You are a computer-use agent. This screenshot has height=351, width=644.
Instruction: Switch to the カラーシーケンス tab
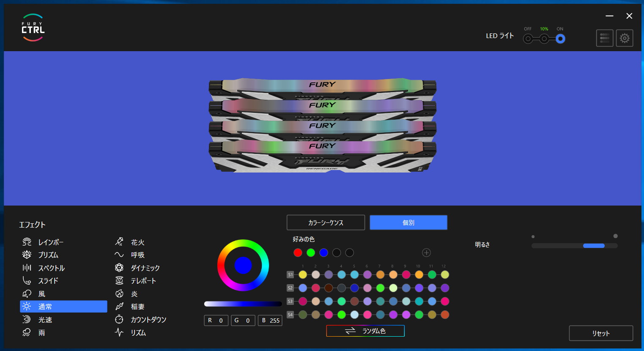coord(326,222)
